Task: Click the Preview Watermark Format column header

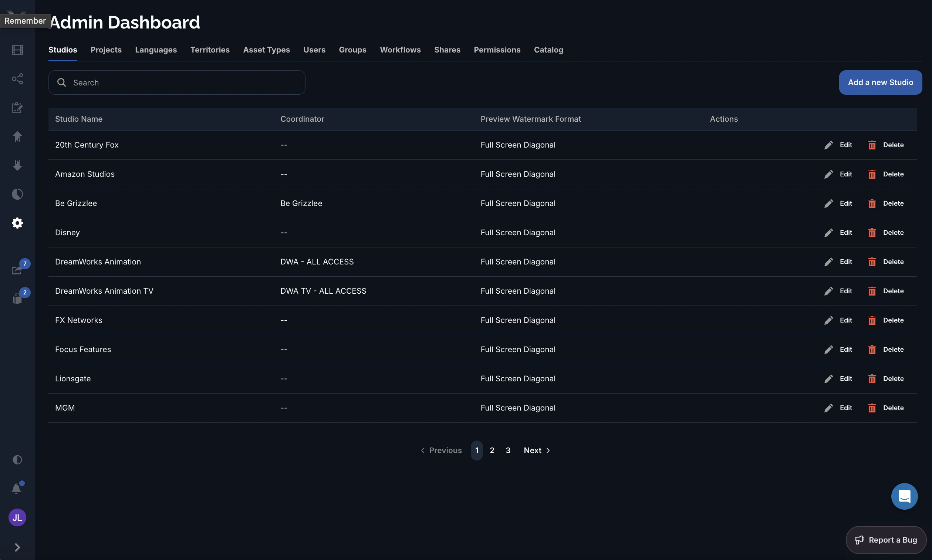Action: (x=530, y=119)
